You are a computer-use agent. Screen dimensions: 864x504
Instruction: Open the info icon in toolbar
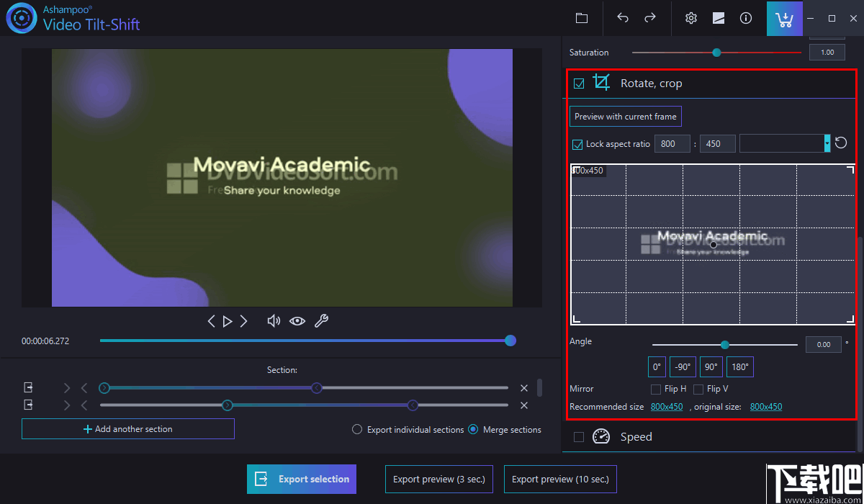pyautogui.click(x=746, y=18)
